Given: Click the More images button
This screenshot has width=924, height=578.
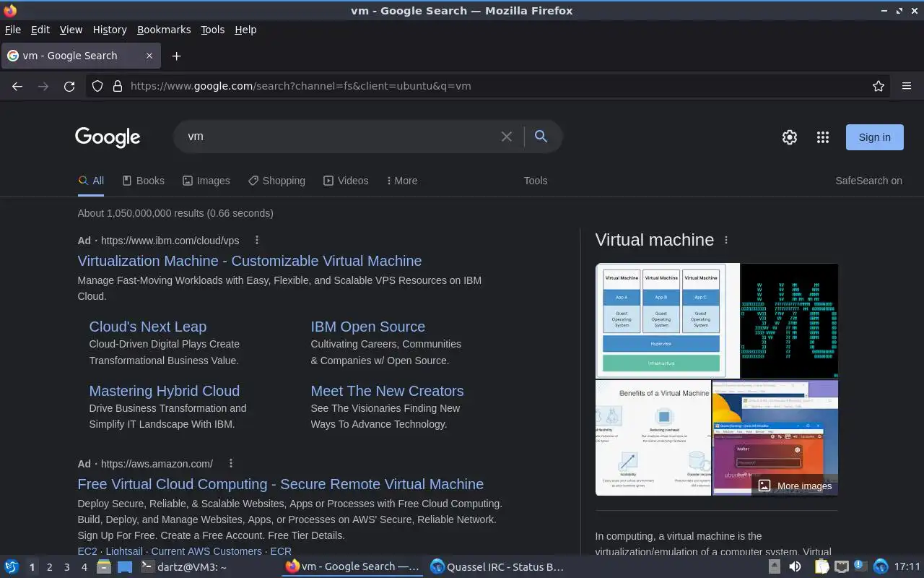Looking at the screenshot, I should (x=795, y=486).
